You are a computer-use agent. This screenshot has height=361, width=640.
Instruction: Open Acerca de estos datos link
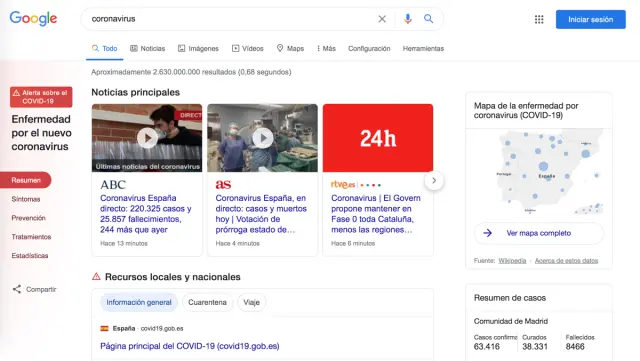566,261
